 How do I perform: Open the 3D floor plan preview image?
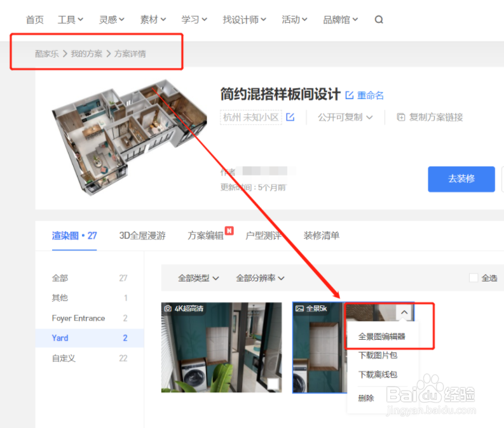[x=129, y=137]
